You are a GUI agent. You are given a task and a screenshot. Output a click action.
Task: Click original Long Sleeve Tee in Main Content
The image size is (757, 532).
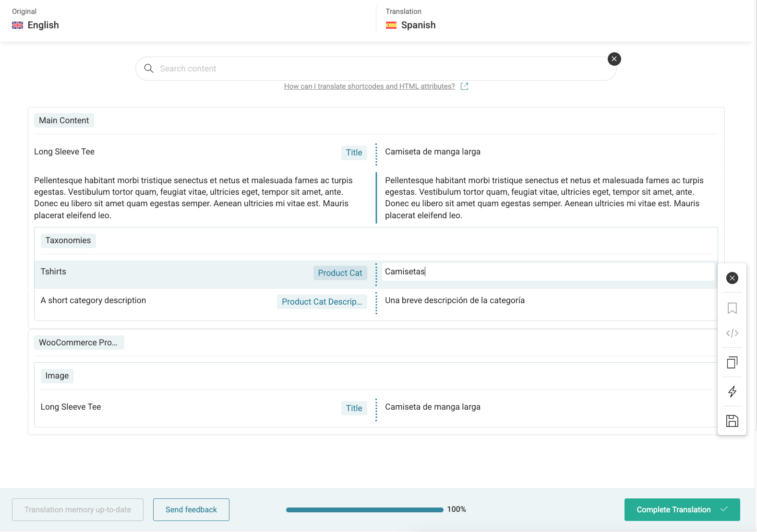pyautogui.click(x=64, y=152)
